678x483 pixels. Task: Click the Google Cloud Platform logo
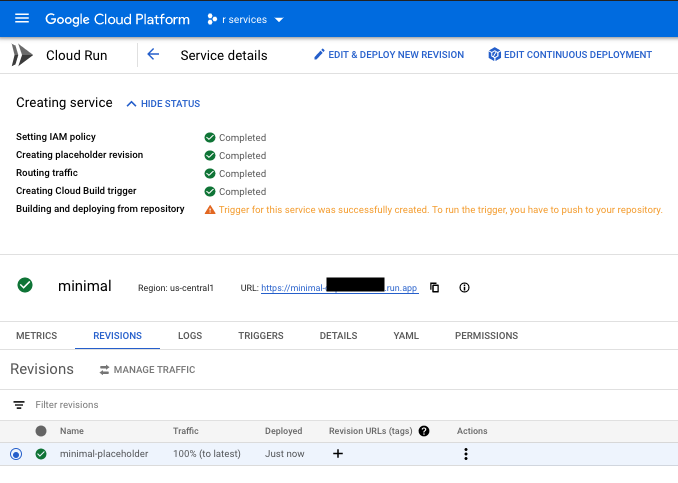point(117,19)
